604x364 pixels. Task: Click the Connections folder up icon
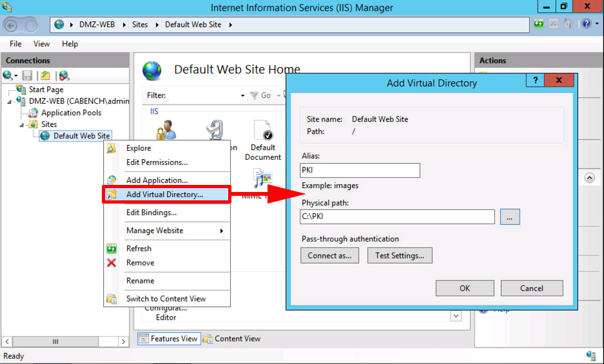click(46, 75)
